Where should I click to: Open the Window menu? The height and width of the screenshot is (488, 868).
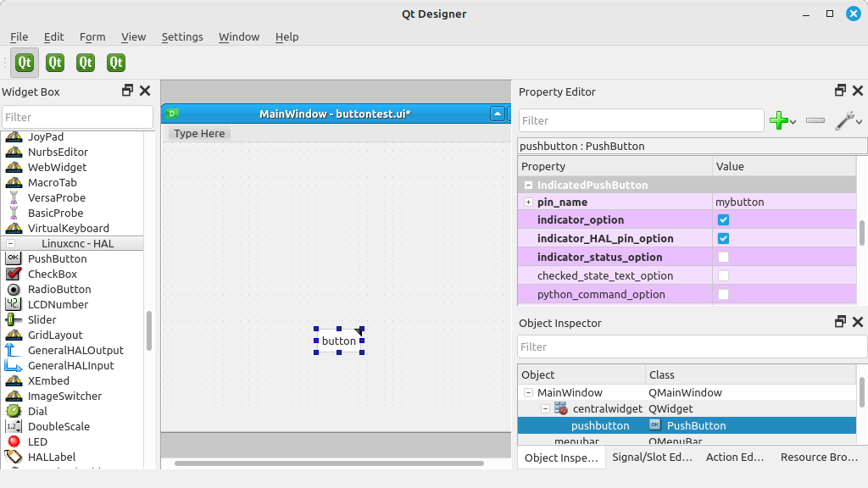[x=239, y=37]
